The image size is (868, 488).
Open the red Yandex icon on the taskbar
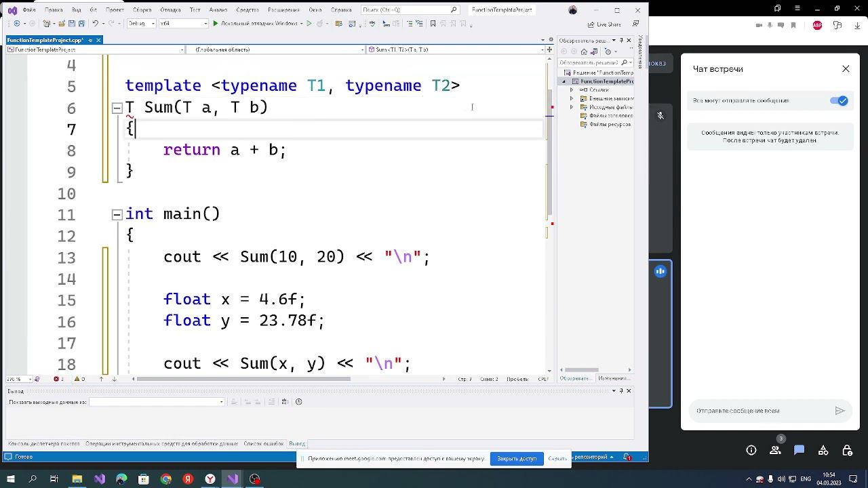[189, 479]
